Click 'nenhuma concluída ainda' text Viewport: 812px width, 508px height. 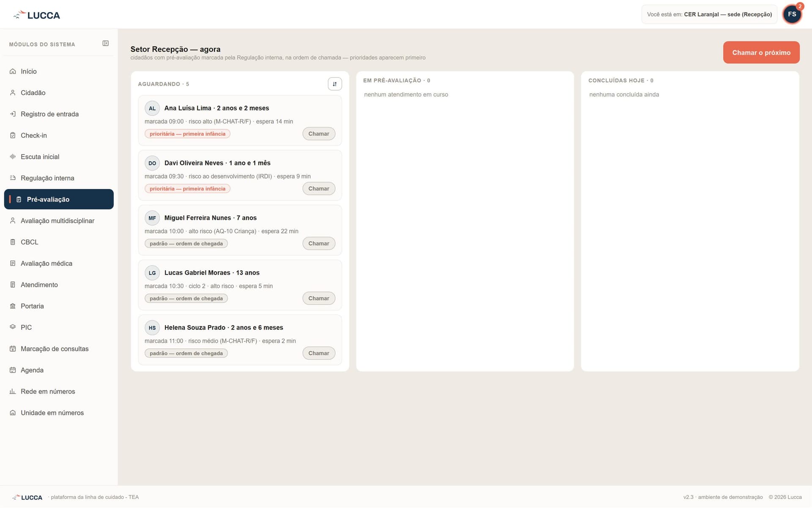tap(624, 94)
